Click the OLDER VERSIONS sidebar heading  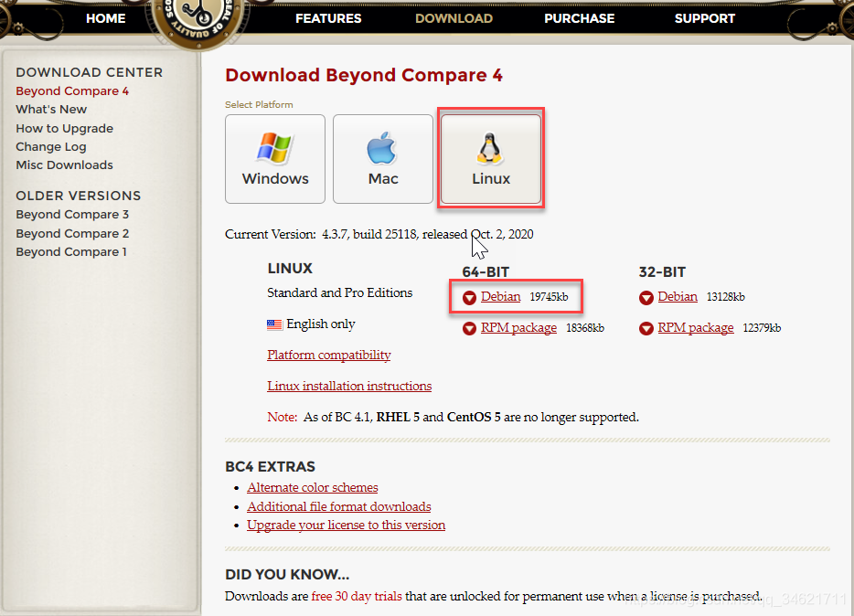click(79, 196)
